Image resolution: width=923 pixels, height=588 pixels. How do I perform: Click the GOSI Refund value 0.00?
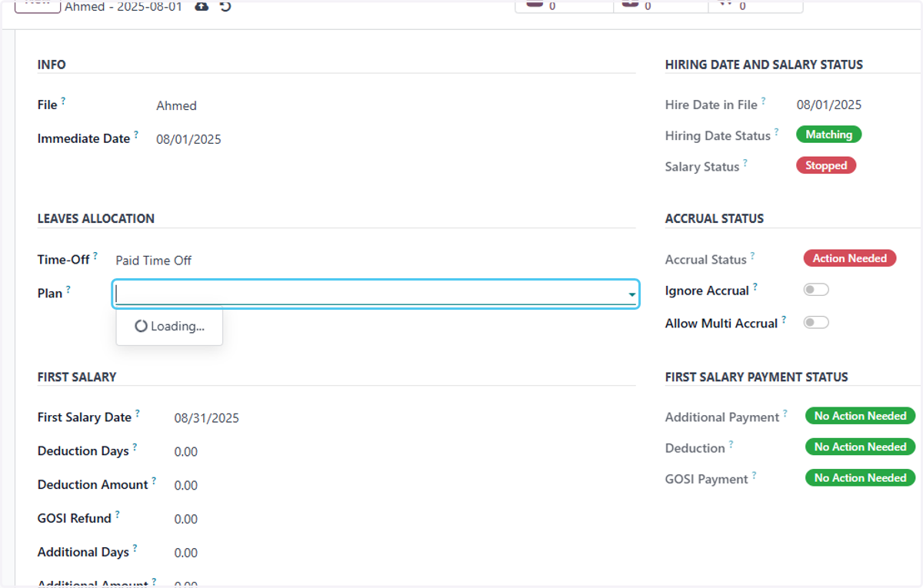pyautogui.click(x=186, y=520)
